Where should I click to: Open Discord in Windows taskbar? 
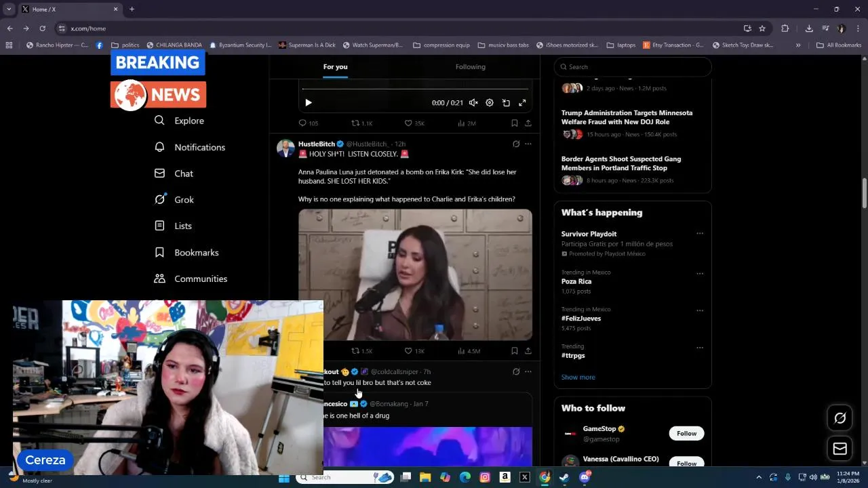(585, 477)
